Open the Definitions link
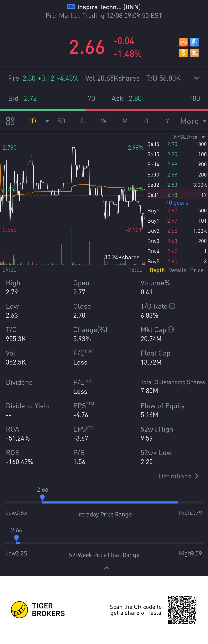This screenshot has height=644, width=208. [x=178, y=476]
